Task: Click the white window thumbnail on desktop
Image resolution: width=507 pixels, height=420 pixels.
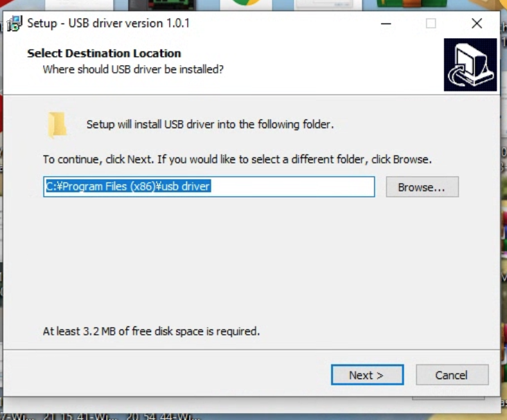Action: [x=328, y=4]
